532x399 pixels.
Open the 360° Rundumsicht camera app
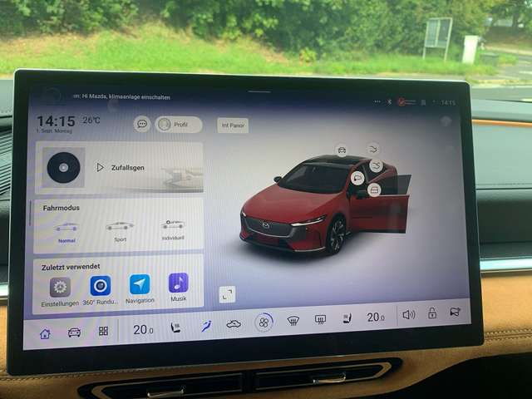pyautogui.click(x=101, y=287)
